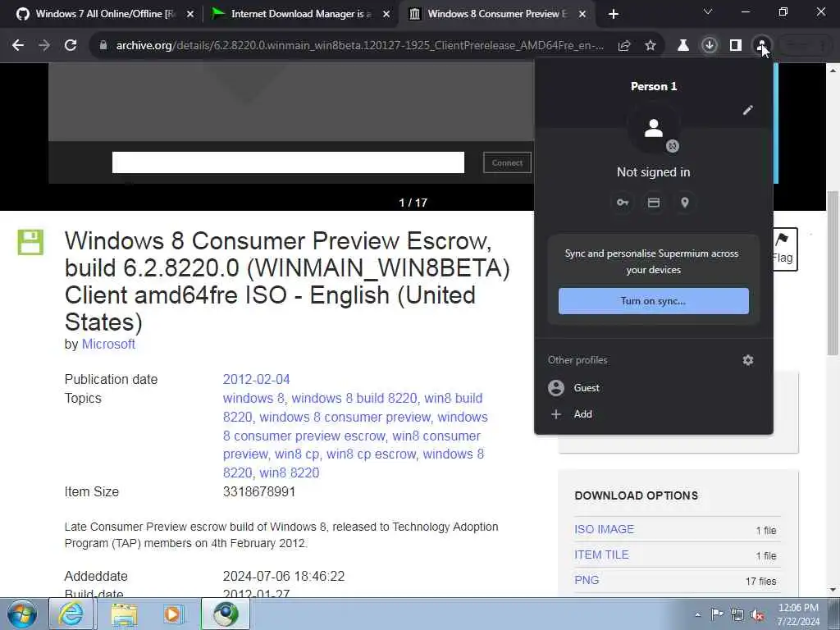This screenshot has width=840, height=630.
Task: Click the address bar URL
Action: [x=360, y=46]
